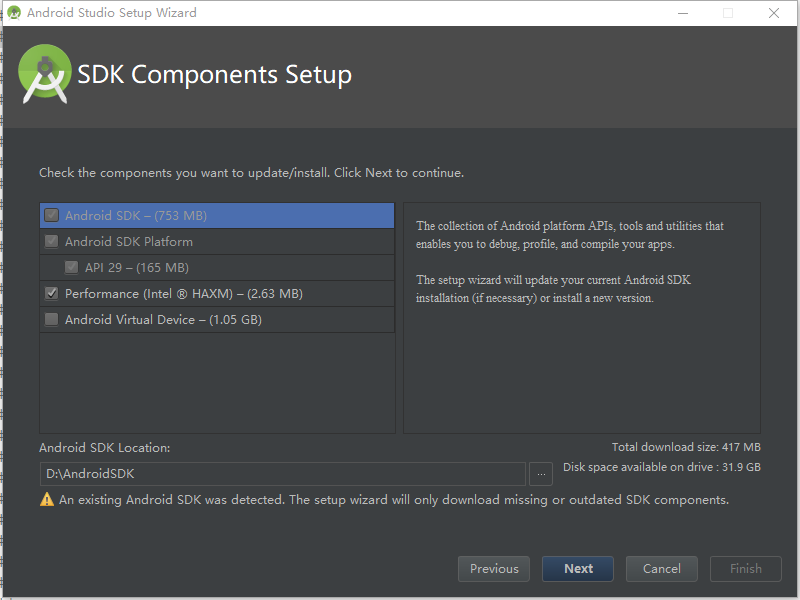Toggle the Android SDK Platform checkbox
Screen dimensions: 800x600
(51, 240)
